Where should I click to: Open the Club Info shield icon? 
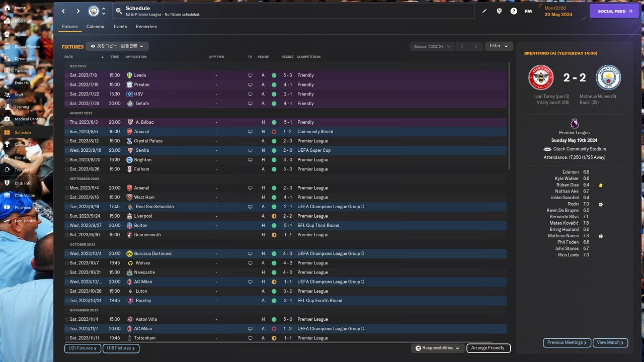click(x=8, y=183)
